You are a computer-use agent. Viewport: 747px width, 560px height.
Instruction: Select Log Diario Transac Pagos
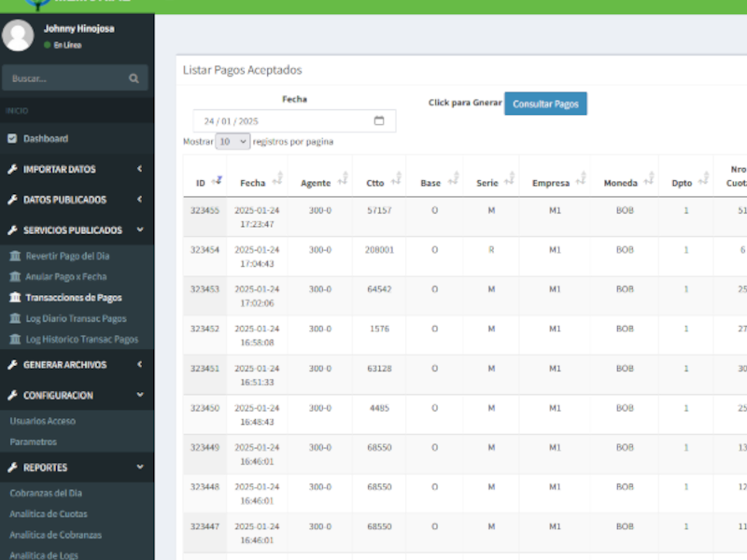coord(75,319)
